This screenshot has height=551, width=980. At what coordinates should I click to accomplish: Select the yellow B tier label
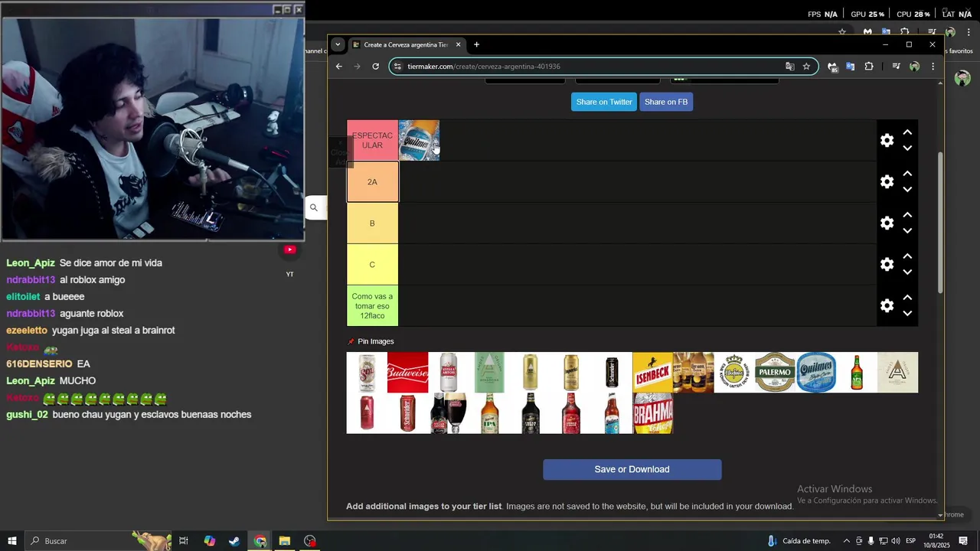tap(372, 223)
